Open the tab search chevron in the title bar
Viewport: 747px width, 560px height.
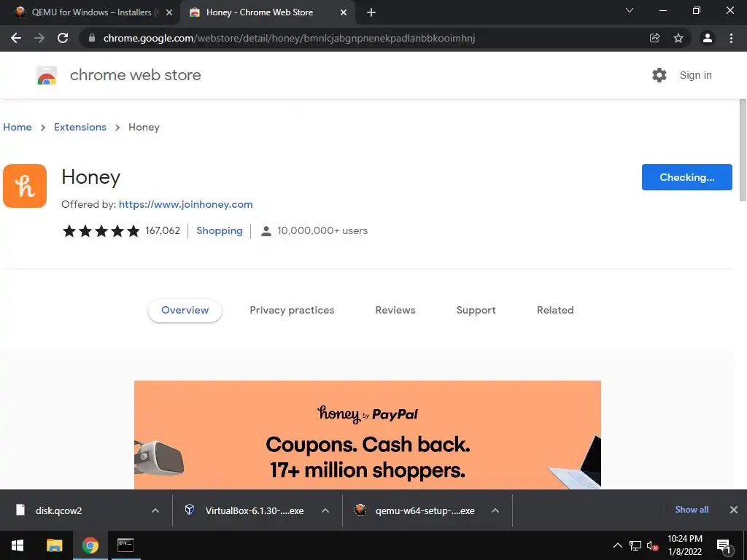tap(630, 10)
